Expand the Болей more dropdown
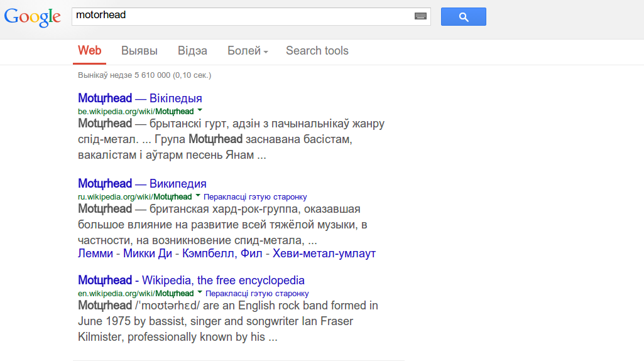Viewport: 644px width, 364px height. (x=248, y=51)
